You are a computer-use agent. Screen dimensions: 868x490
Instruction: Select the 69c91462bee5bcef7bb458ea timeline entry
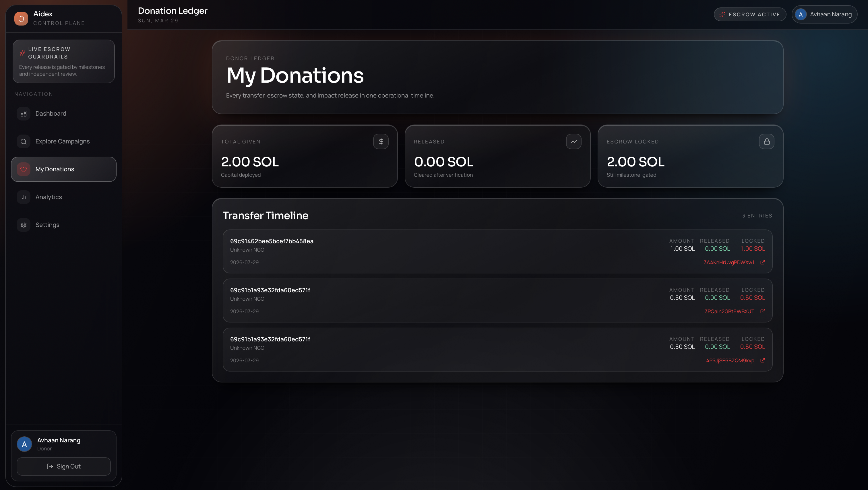(497, 251)
